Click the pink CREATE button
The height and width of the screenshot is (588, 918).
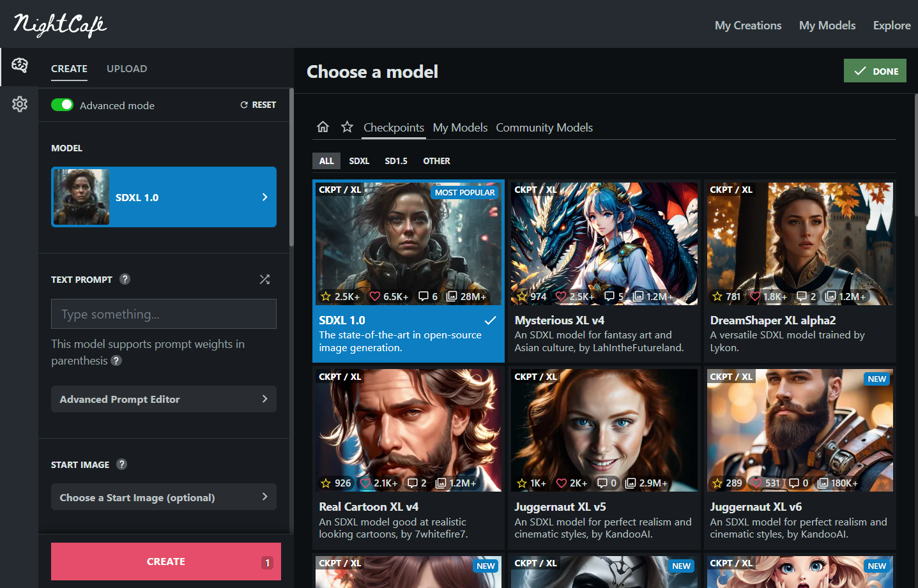(165, 561)
